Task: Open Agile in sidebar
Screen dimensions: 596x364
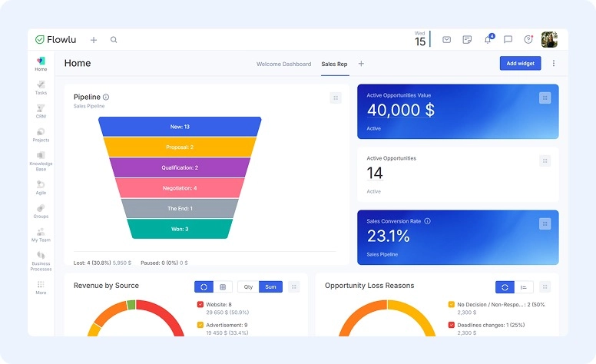Action: (41, 187)
